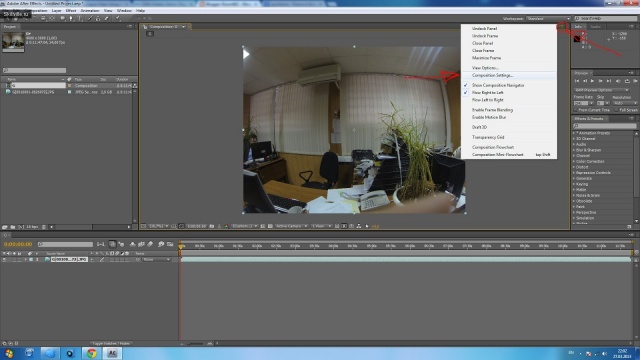
Task: Check the From Current Time checkbox
Action: [576, 110]
